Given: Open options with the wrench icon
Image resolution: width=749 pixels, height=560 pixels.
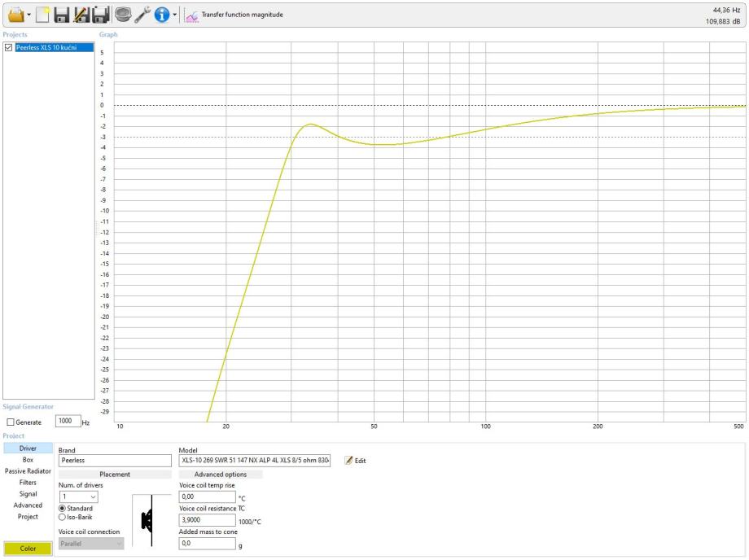Looking at the screenshot, I should [x=142, y=15].
